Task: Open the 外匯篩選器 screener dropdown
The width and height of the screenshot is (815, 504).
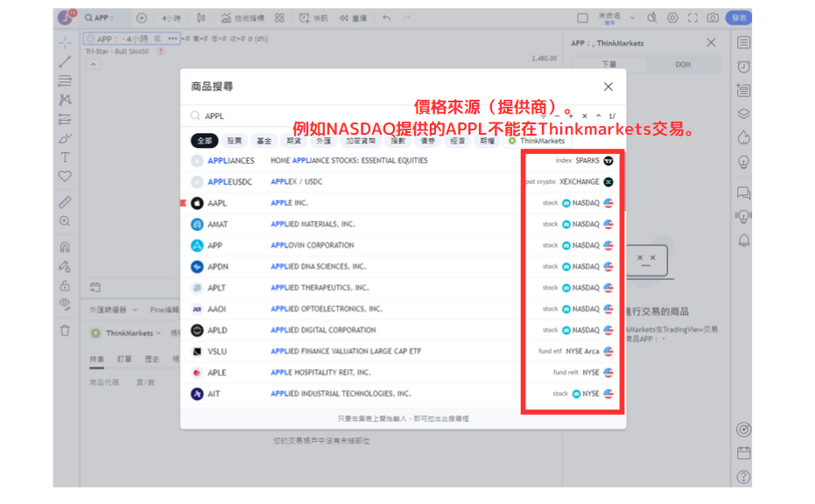Action: tap(113, 310)
